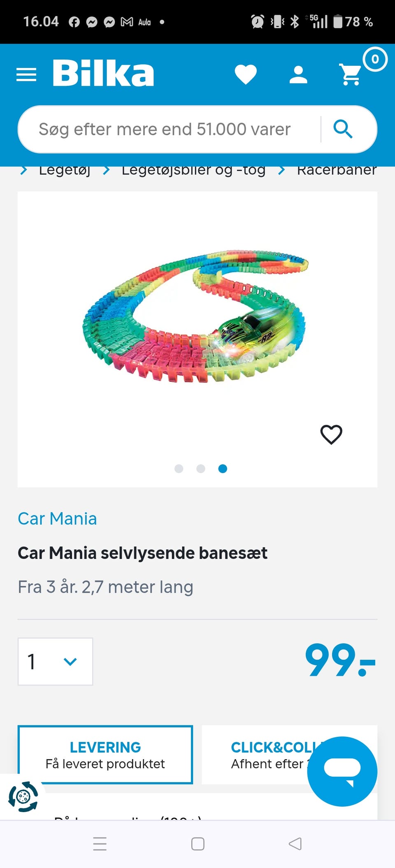The height and width of the screenshot is (868, 395).
Task: Open the cookie settings icon
Action: [23, 796]
